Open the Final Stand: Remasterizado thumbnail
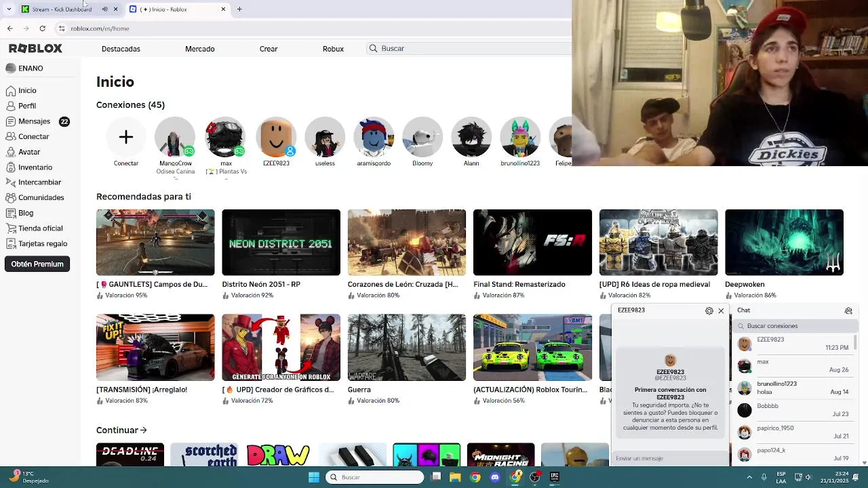This screenshot has width=868, height=488. pos(532,243)
